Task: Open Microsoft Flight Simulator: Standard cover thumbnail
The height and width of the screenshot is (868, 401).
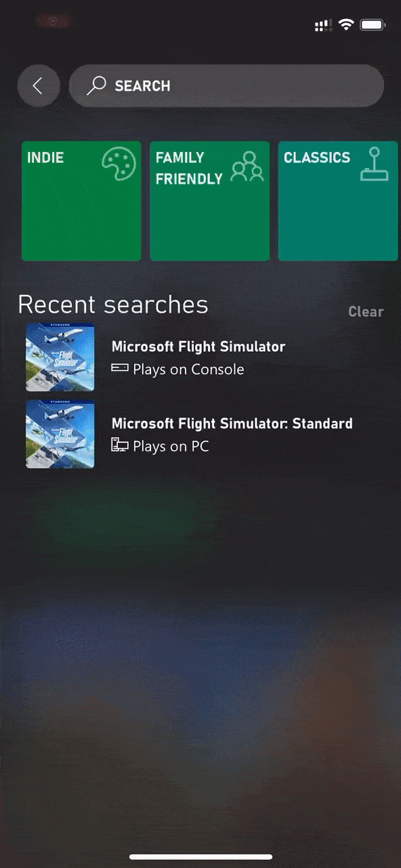Action: pos(60,434)
